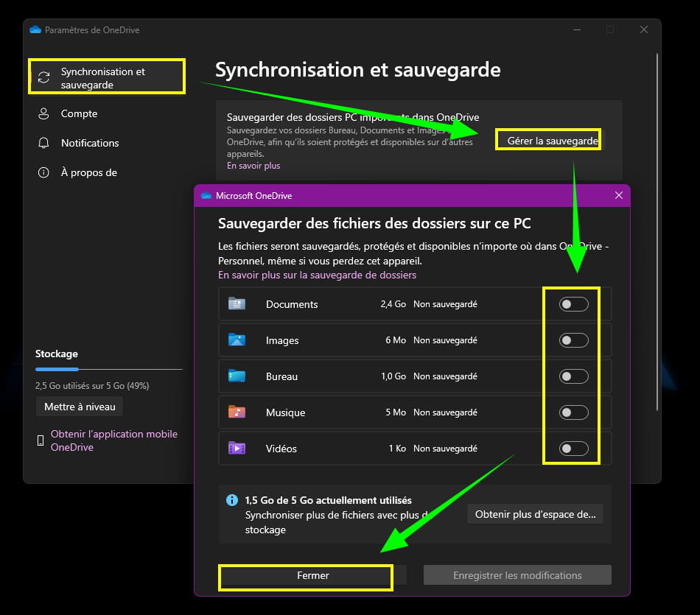Enable backup toggle for Images
700x615 pixels.
(574, 340)
